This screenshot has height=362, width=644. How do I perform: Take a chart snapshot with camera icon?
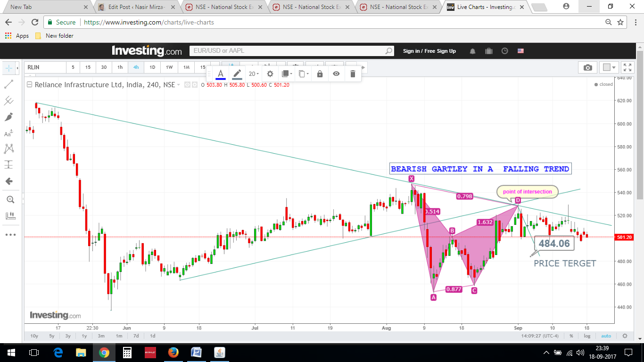coord(587,67)
